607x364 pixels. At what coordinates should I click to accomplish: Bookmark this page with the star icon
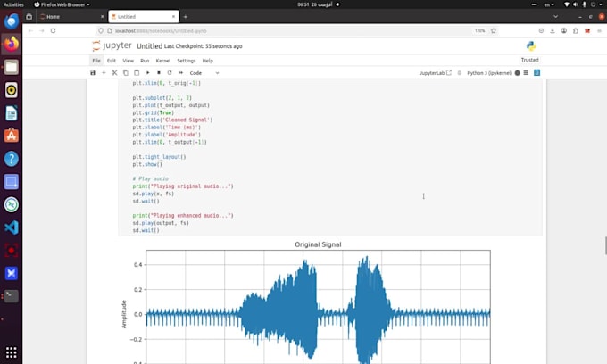pos(494,30)
